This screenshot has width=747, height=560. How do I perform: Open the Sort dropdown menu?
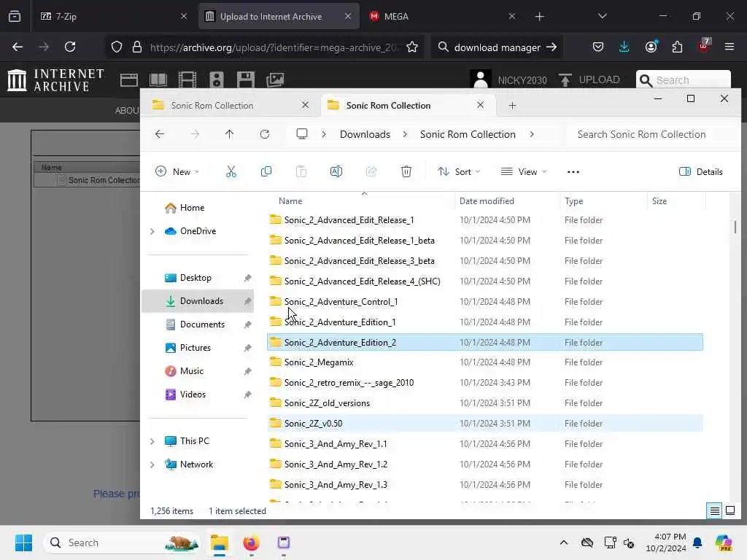point(458,171)
